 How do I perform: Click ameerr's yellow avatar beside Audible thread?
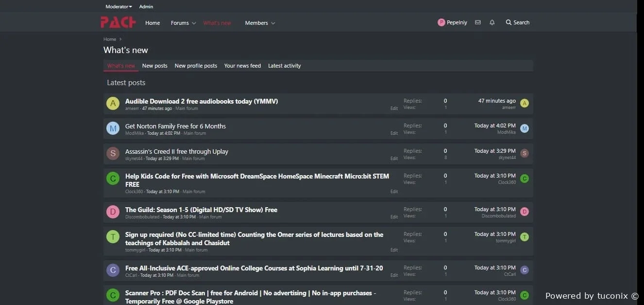point(113,103)
